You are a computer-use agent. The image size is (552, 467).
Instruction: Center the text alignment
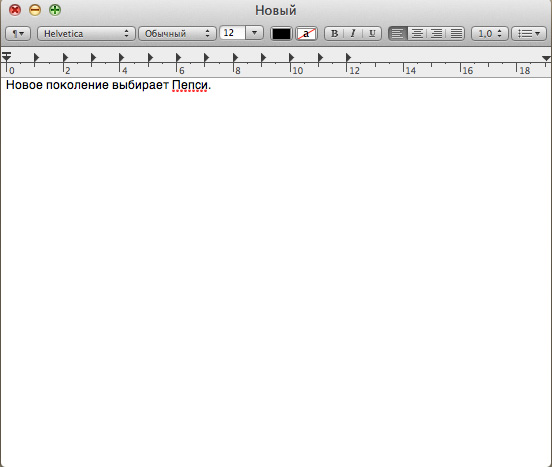pyautogui.click(x=417, y=34)
